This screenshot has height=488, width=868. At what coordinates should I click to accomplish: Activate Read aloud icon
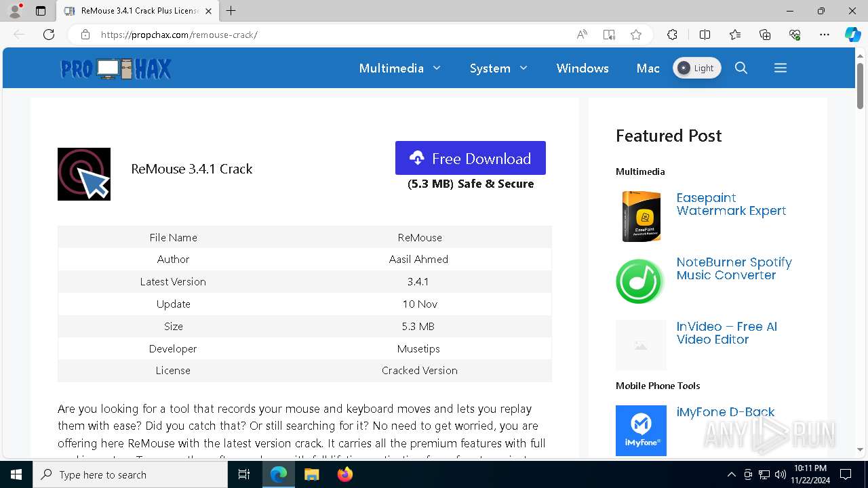[x=582, y=35]
